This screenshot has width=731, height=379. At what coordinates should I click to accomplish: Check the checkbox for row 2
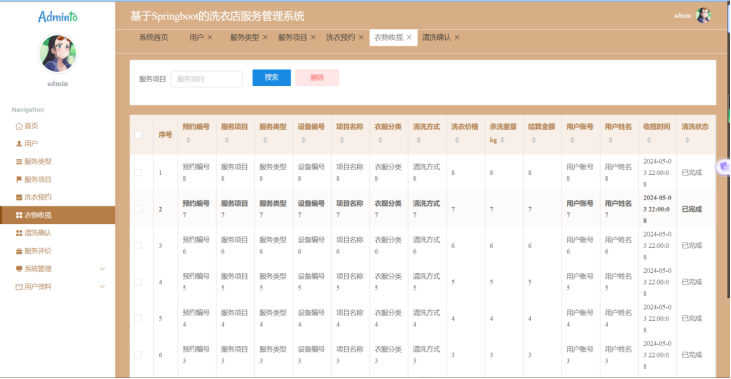[x=138, y=209]
